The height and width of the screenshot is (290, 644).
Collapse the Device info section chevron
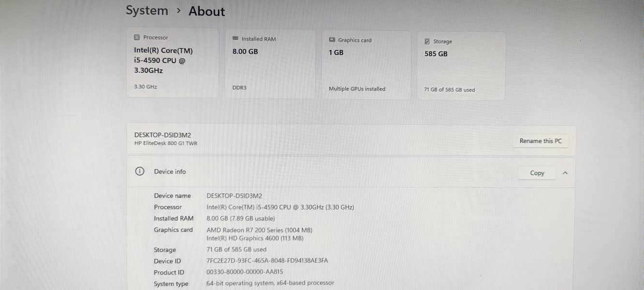[x=565, y=173]
